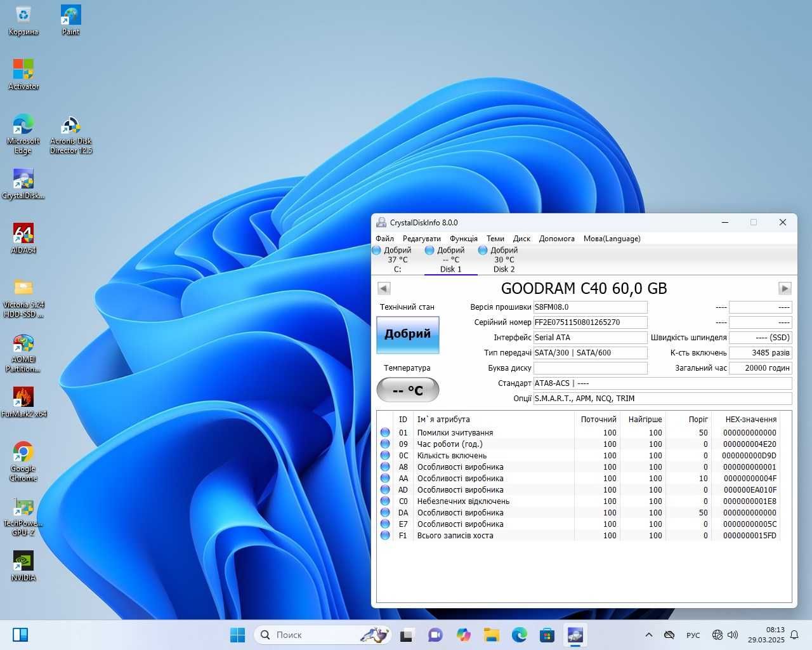Viewport: 812px width, 650px height.
Task: Select the Disk 2 tab at 30 °C
Action: coord(504,260)
